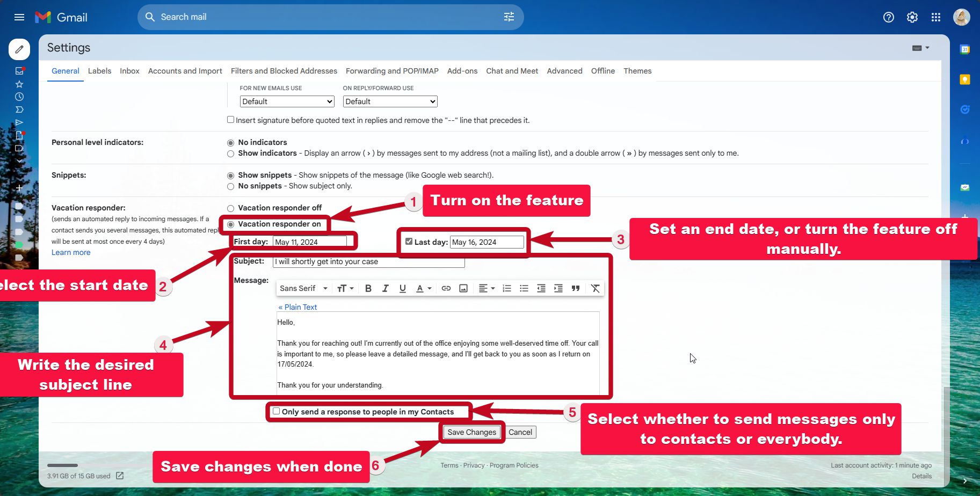Open text size dropdown

click(345, 288)
